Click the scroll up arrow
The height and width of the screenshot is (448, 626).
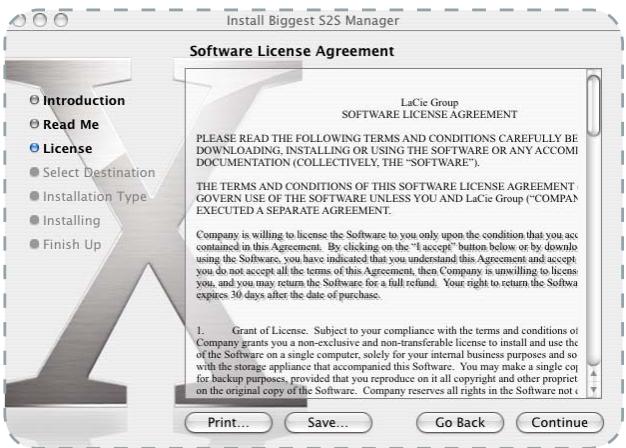point(594,374)
